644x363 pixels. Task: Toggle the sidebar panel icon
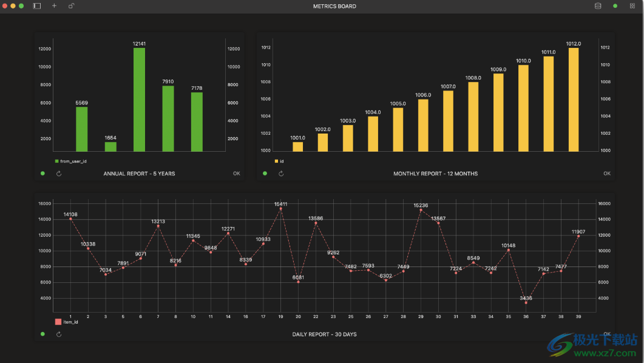coord(37,6)
